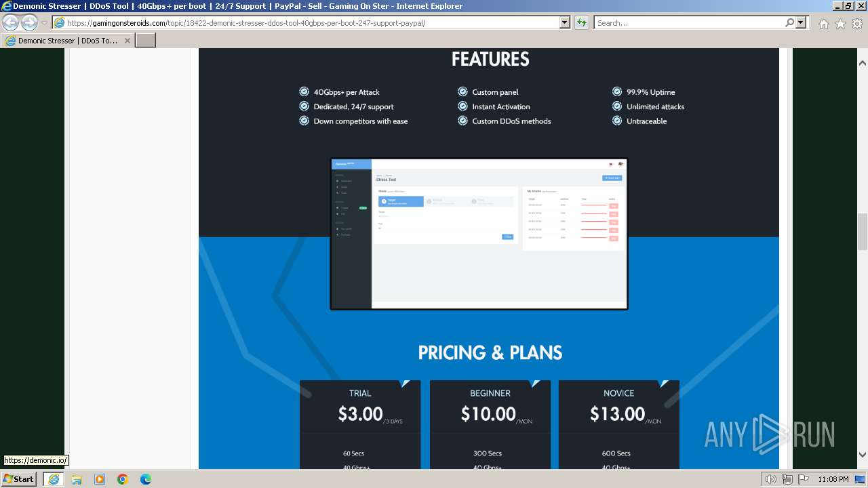Viewport: 868px width, 488px height.
Task: Select the NOVICE plan title
Action: pyautogui.click(x=619, y=393)
